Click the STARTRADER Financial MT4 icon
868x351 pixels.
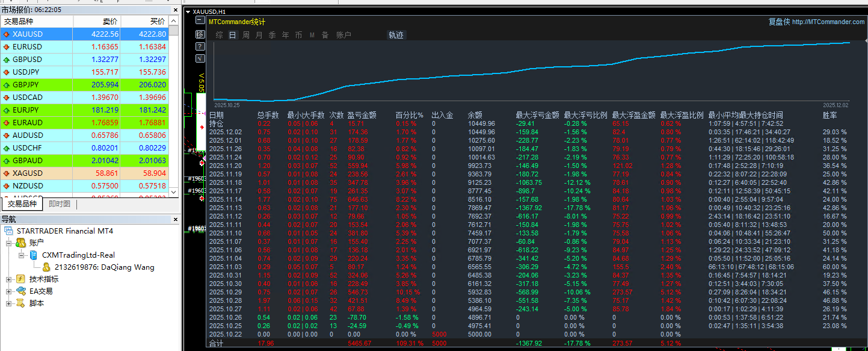pyautogui.click(x=9, y=231)
